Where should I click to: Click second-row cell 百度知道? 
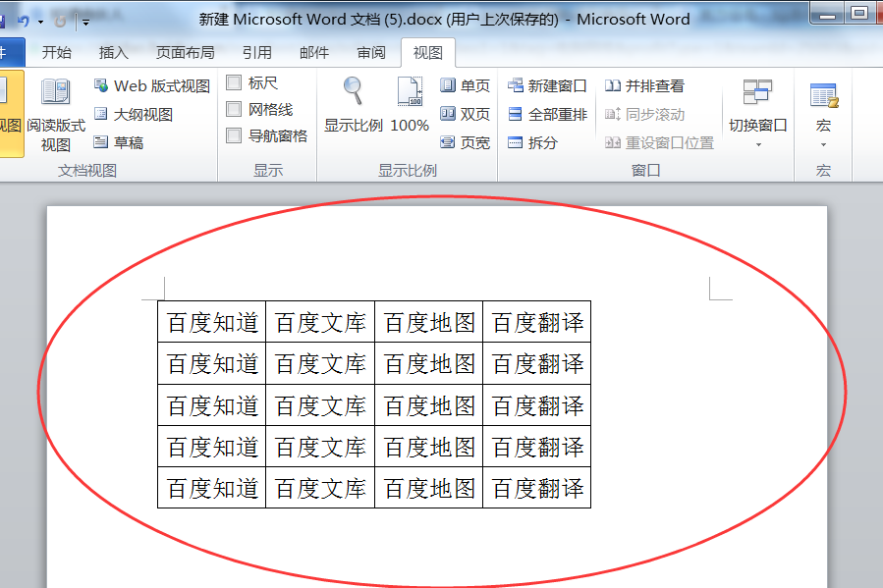tap(212, 364)
